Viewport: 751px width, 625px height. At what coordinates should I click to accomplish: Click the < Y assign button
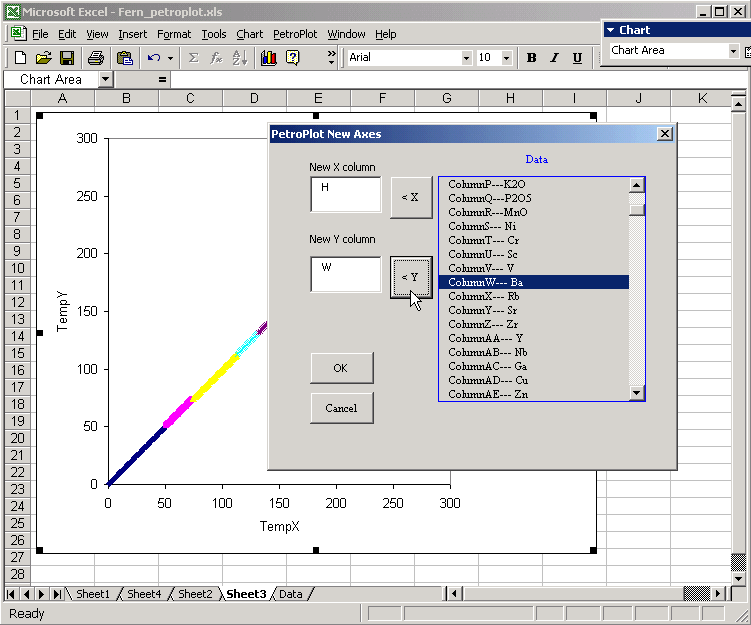click(411, 277)
